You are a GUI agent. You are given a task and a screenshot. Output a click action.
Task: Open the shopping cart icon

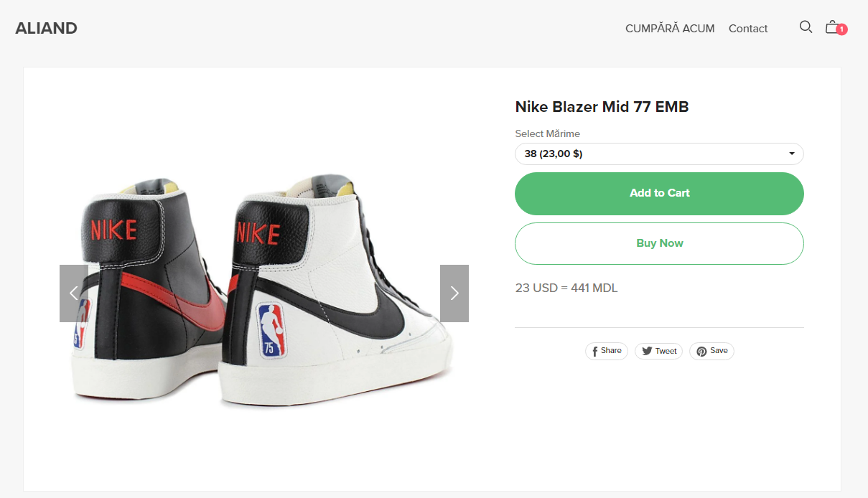831,27
